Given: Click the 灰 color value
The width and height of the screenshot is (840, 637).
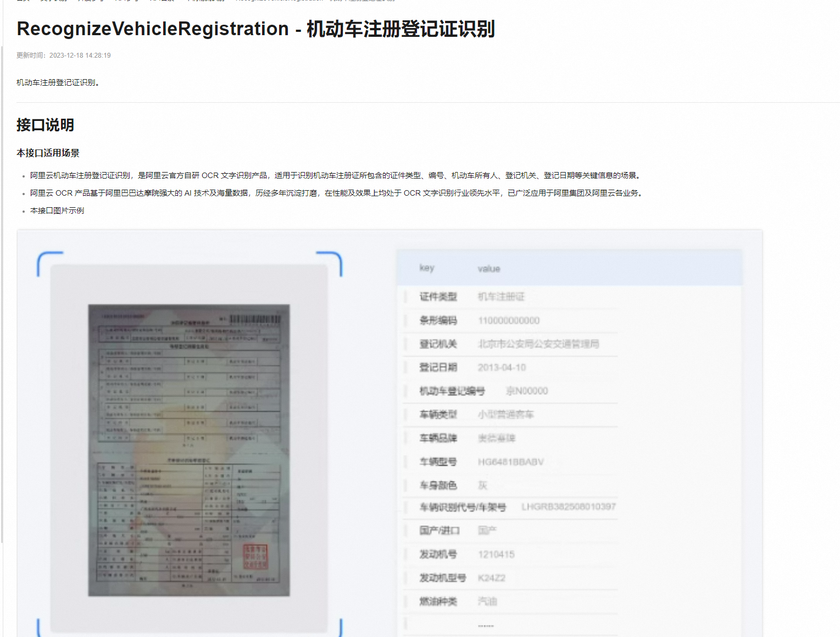Looking at the screenshot, I should point(482,485).
